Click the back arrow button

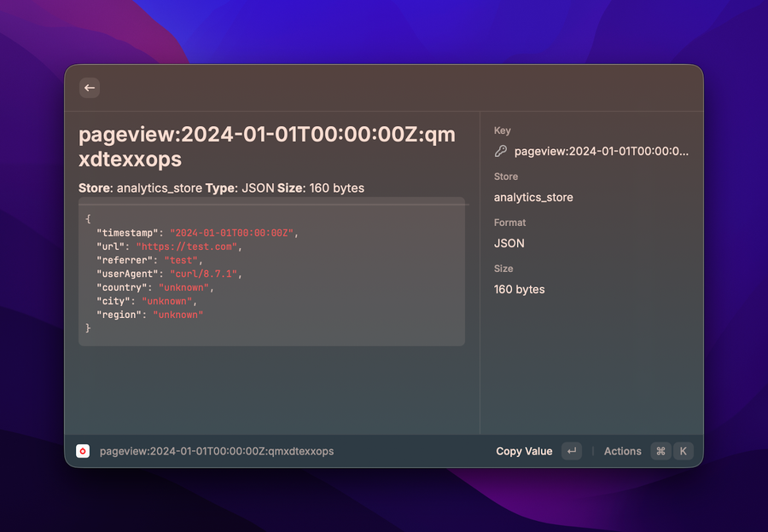pos(90,88)
